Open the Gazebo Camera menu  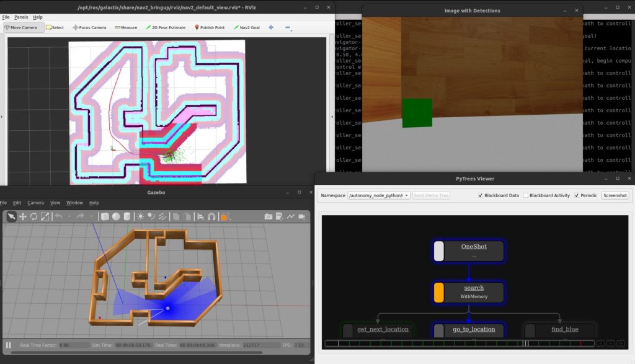[35, 203]
